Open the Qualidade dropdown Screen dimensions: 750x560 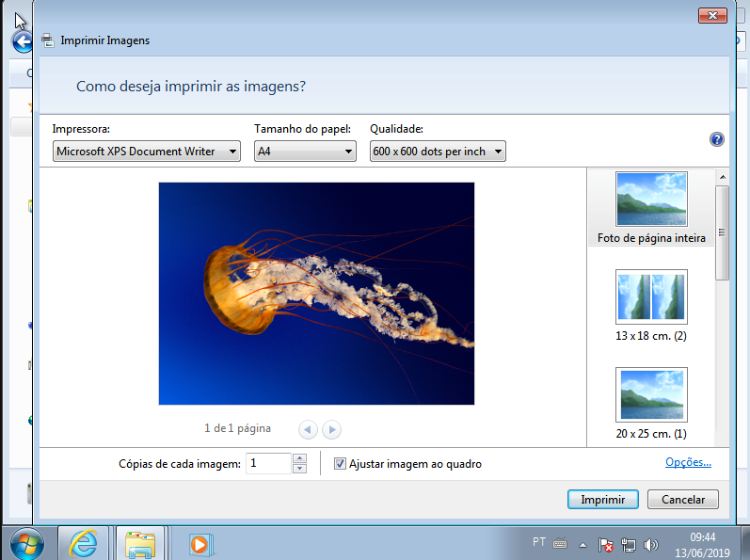438,152
